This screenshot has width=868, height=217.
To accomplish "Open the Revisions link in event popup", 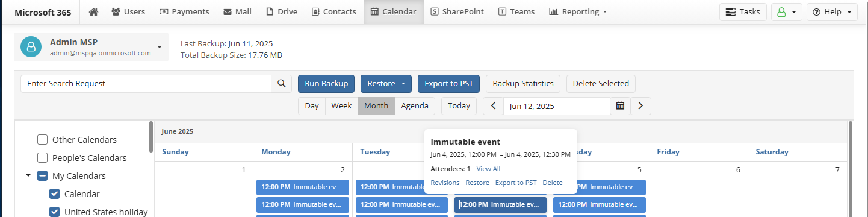I will pos(445,183).
